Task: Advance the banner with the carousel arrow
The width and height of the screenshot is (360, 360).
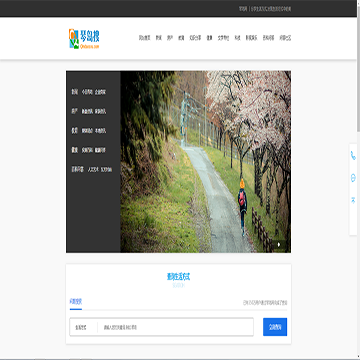Action: 279,244
